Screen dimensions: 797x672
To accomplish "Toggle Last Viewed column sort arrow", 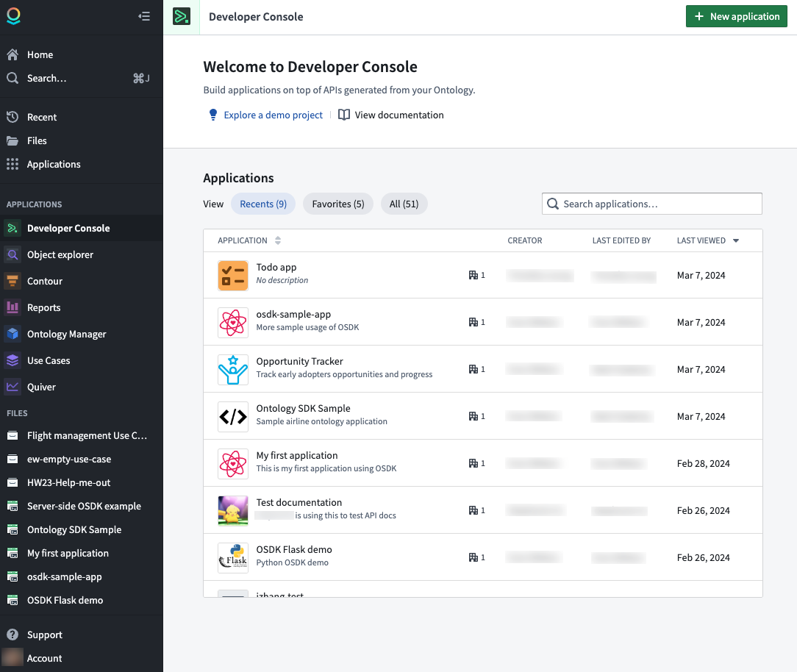I will (736, 240).
